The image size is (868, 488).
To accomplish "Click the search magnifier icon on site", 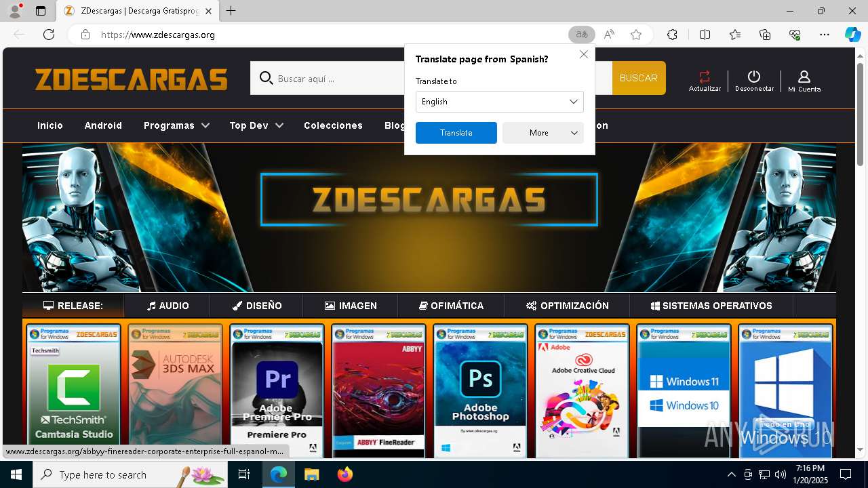I will click(x=266, y=78).
